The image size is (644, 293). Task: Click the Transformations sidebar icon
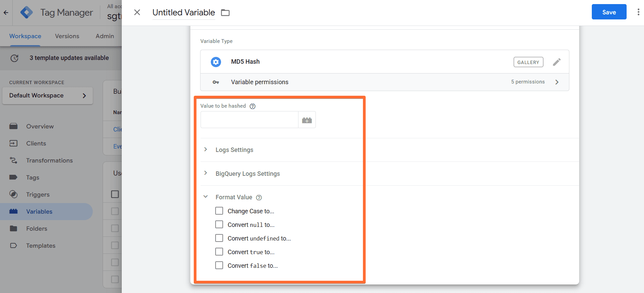(14, 160)
